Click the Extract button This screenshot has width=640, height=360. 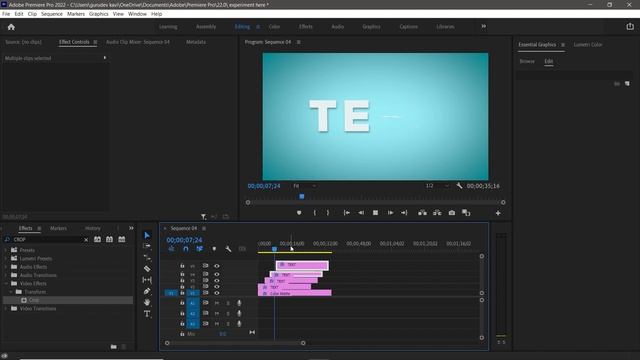pyautogui.click(x=437, y=213)
